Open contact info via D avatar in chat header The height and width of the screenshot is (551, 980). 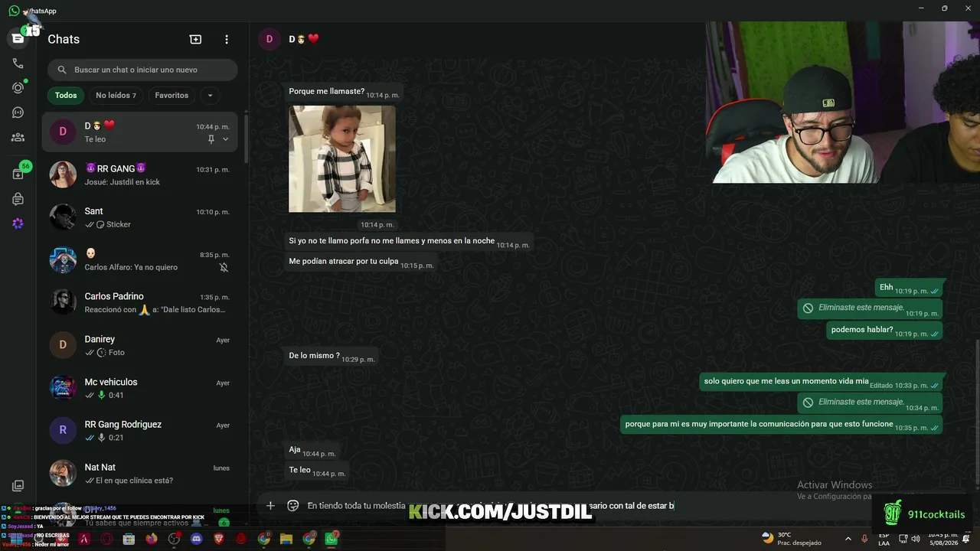tap(269, 39)
